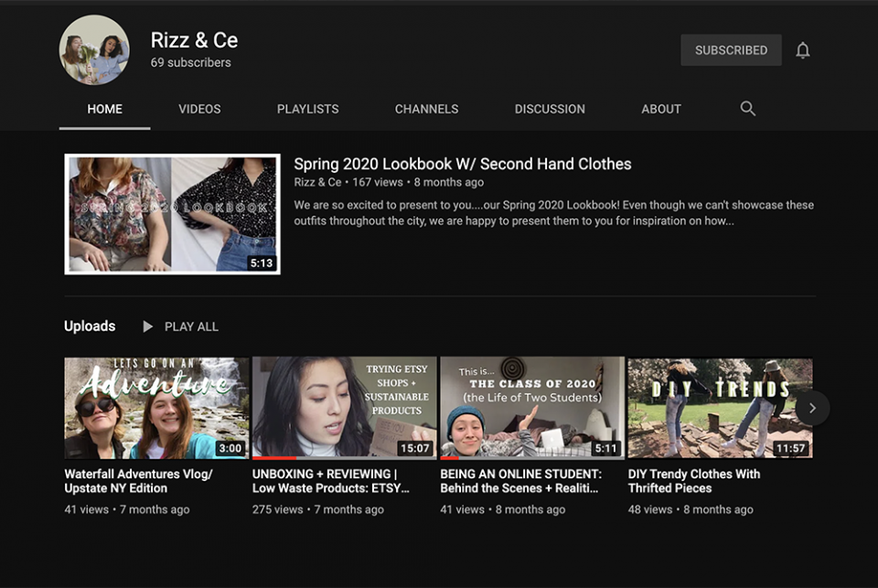Image resolution: width=878 pixels, height=588 pixels.
Task: Switch to the ABOUT tab
Action: tap(661, 109)
